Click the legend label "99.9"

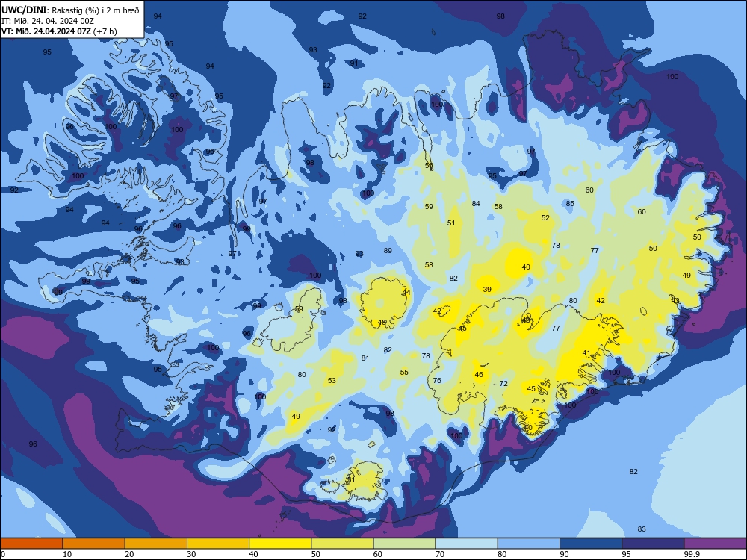(x=690, y=554)
